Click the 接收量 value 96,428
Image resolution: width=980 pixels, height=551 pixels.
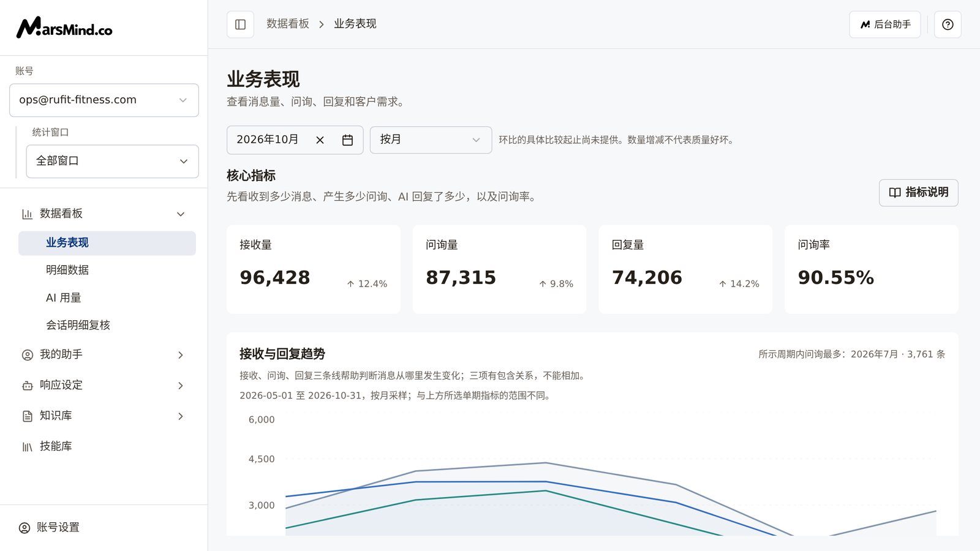tap(275, 277)
